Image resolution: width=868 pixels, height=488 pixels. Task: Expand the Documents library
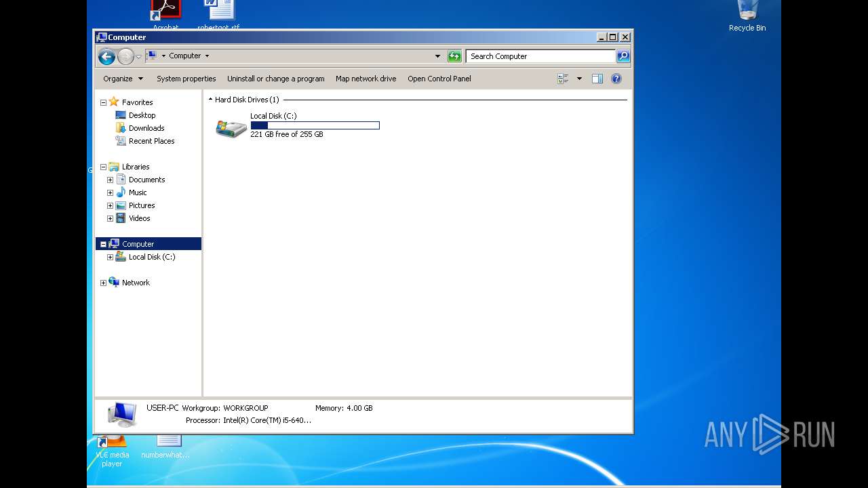pos(110,180)
